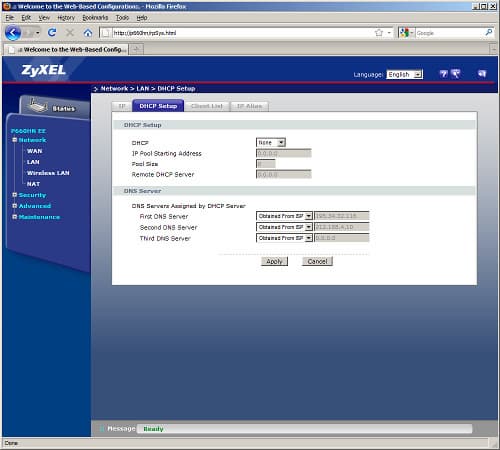This screenshot has height=450, width=500.
Task: Click the Advanced sidebar link
Action: point(35,206)
